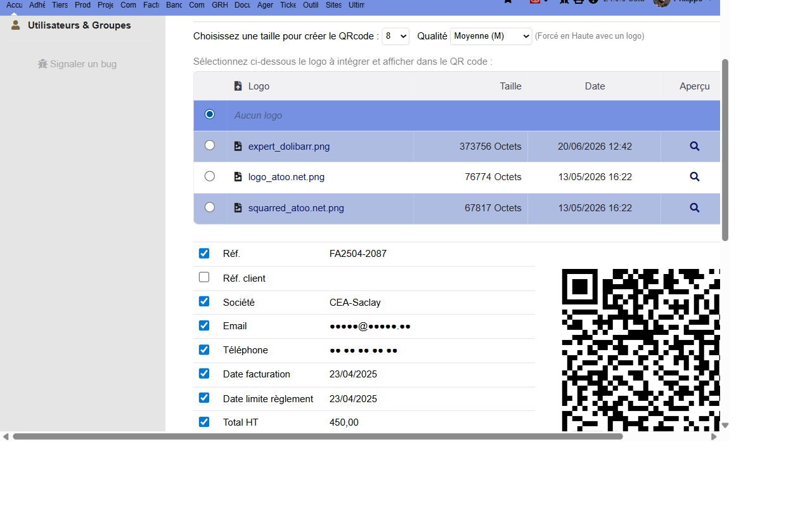Open the Tiers top menu
The height and width of the screenshot is (510, 812).
pyautogui.click(x=60, y=5)
